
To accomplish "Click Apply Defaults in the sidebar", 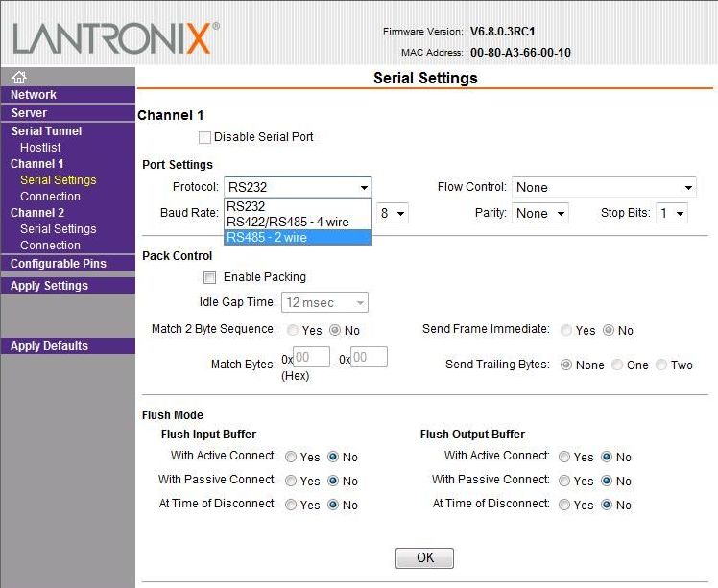I will [x=49, y=346].
